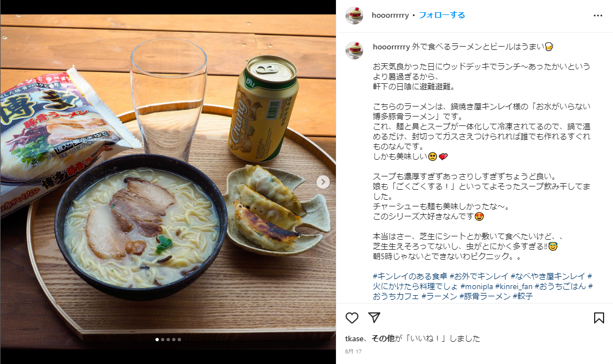The height and width of the screenshot is (364, 613).
Task: Jump to the second carousel dot indicator
Action: click(163, 340)
